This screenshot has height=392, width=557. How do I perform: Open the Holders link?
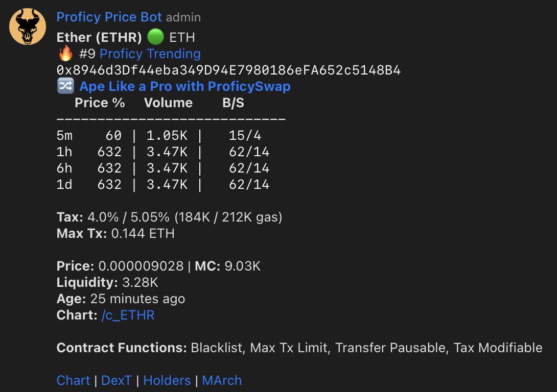(x=167, y=380)
